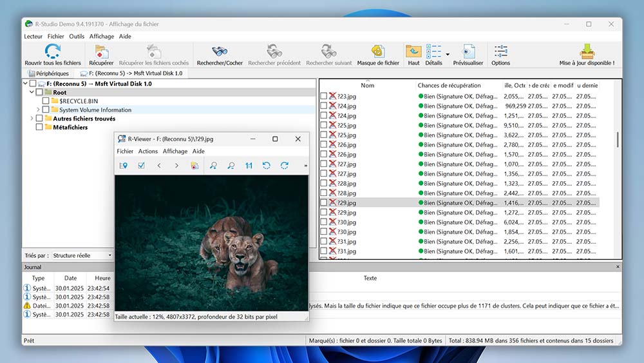
Task: Check the ?23.jpg file checkbox
Action: pos(324,96)
